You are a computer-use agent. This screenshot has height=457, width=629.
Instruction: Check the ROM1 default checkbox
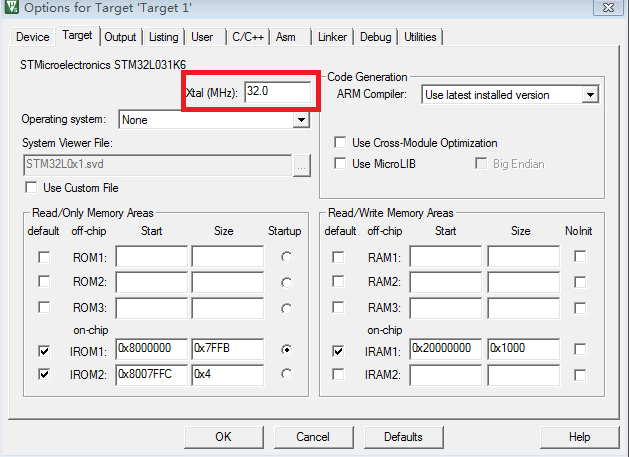[x=44, y=257]
